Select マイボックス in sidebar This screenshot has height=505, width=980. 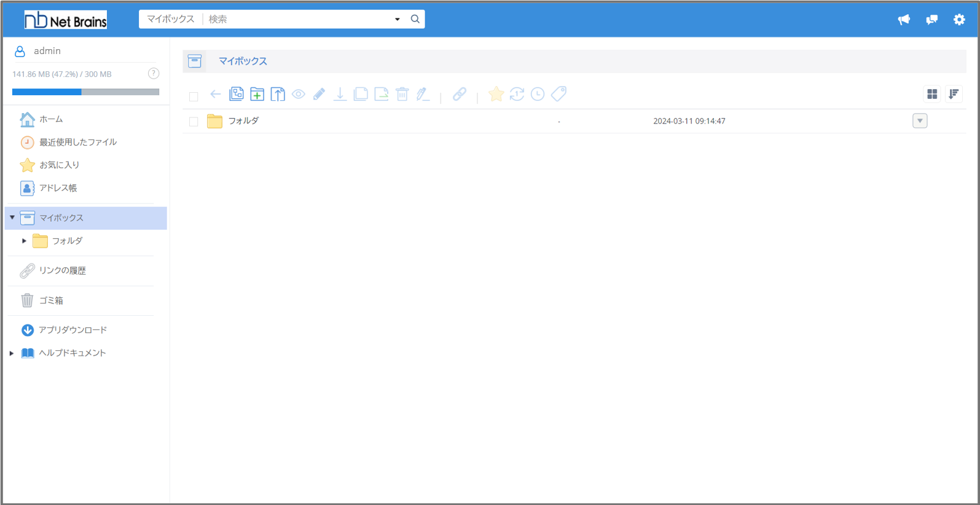86,218
